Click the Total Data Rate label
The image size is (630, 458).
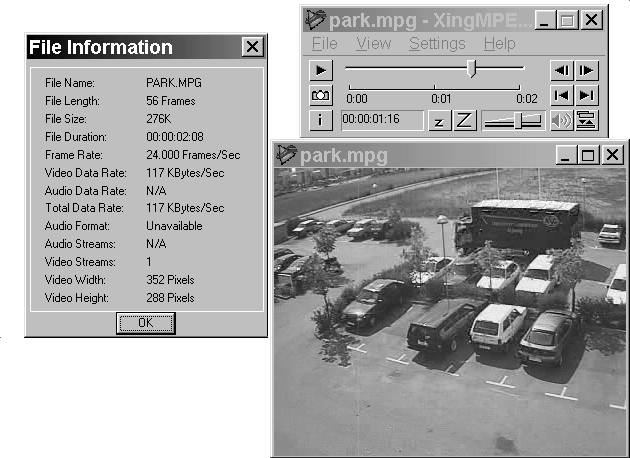pos(84,208)
